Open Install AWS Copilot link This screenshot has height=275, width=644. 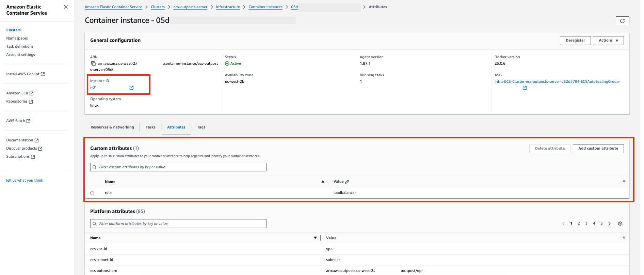coord(26,74)
